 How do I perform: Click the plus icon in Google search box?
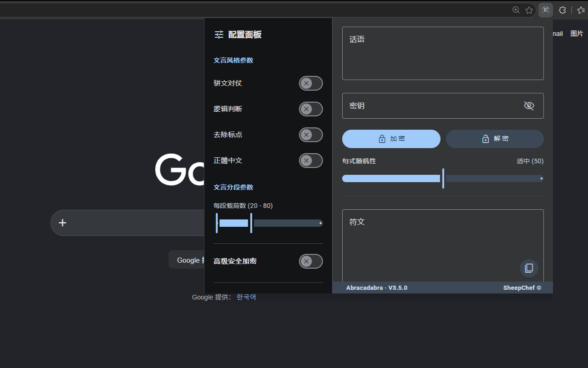[x=62, y=223]
